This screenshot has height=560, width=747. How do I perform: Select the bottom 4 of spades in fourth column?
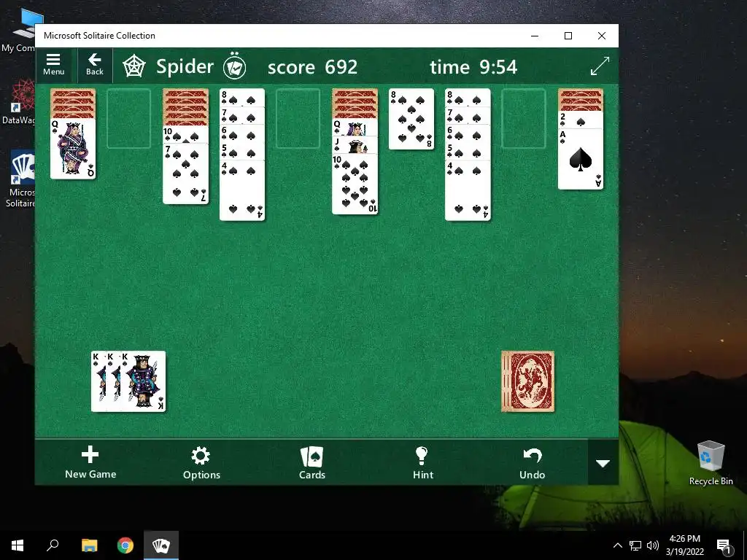click(x=242, y=190)
